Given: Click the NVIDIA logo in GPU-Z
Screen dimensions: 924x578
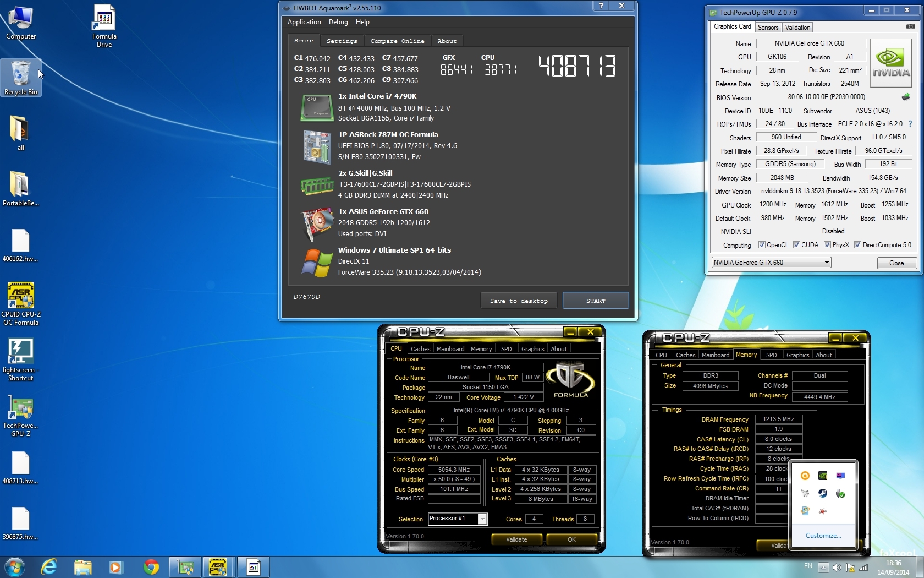Looking at the screenshot, I should click(x=891, y=63).
